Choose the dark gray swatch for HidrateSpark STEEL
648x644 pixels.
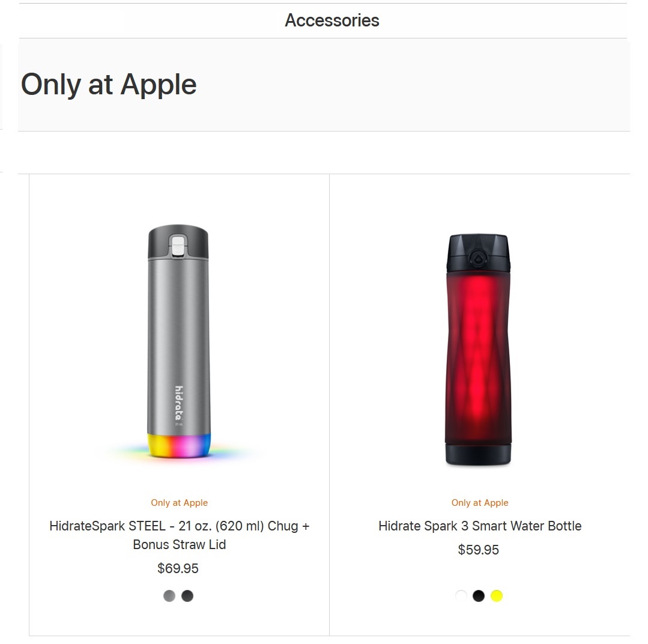point(187,596)
